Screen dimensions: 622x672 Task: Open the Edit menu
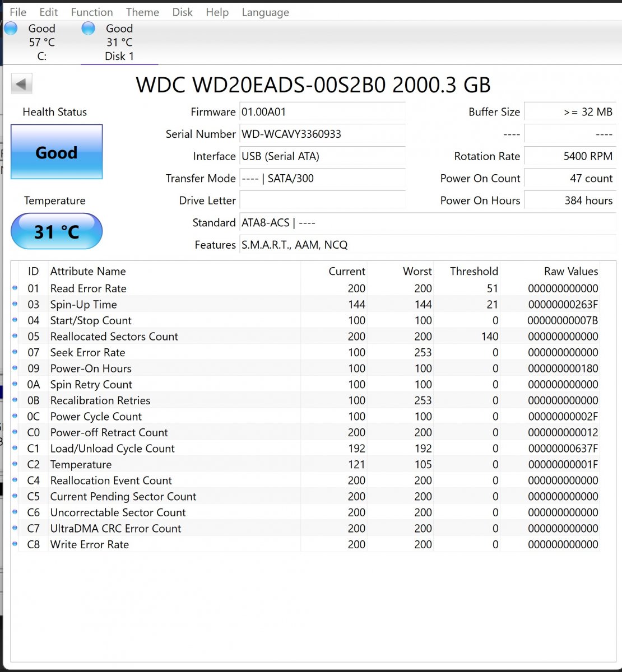coord(49,12)
